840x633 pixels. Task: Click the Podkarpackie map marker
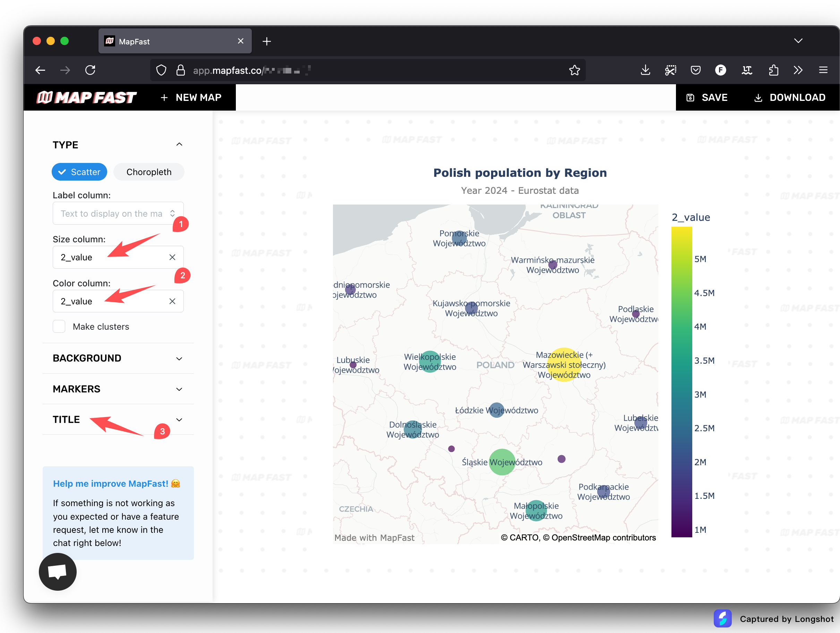[x=604, y=492]
